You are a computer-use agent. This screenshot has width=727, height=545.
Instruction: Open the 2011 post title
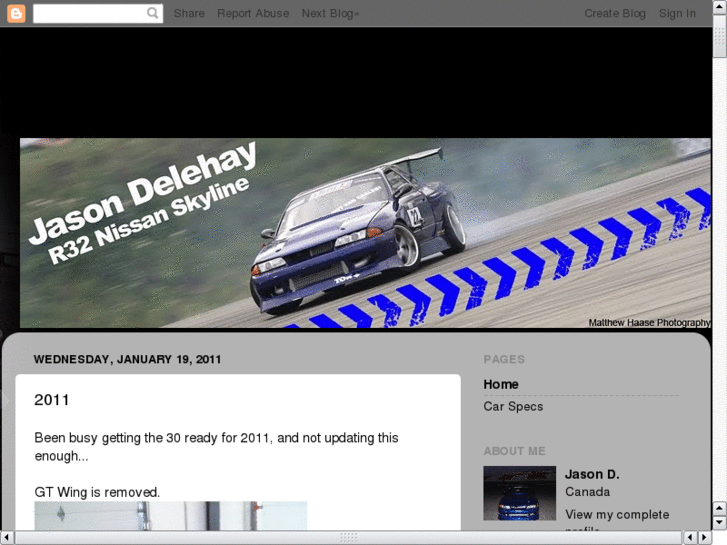tap(51, 399)
